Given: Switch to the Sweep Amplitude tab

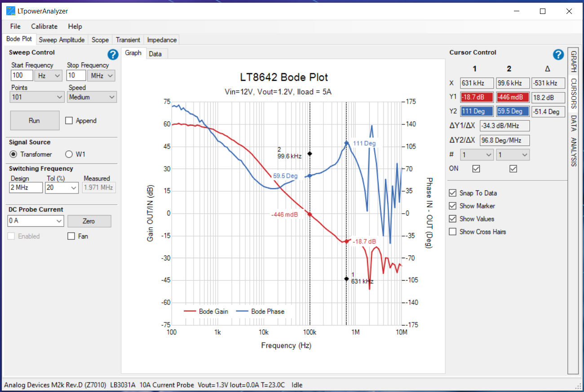Looking at the screenshot, I should [x=62, y=40].
